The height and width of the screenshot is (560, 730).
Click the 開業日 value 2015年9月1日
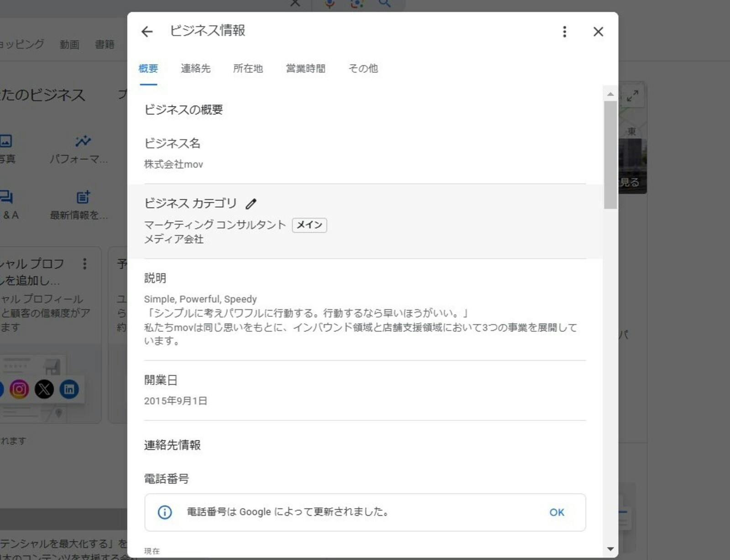(176, 401)
